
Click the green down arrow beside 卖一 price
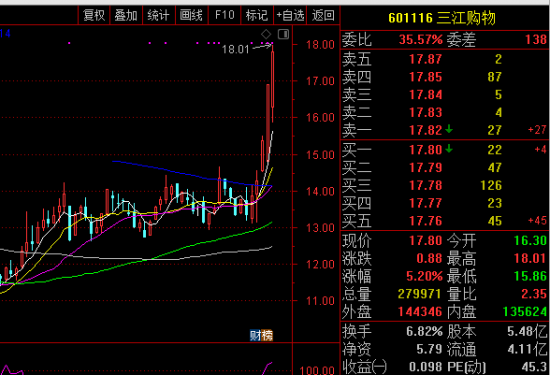coord(449,130)
